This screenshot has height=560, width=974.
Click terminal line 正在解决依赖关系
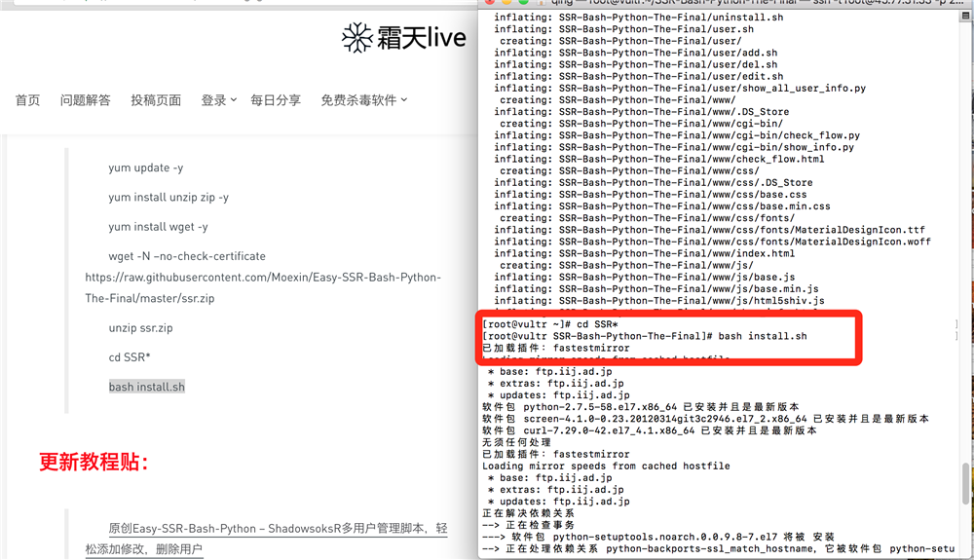click(x=529, y=513)
